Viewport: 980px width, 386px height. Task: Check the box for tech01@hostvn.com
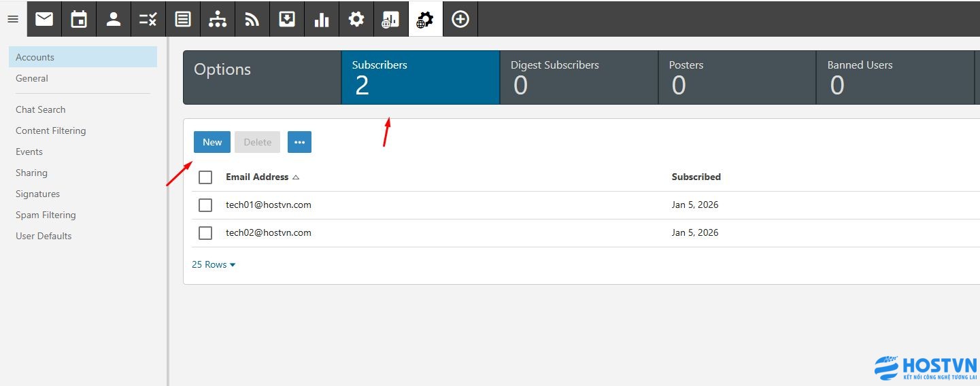(205, 205)
